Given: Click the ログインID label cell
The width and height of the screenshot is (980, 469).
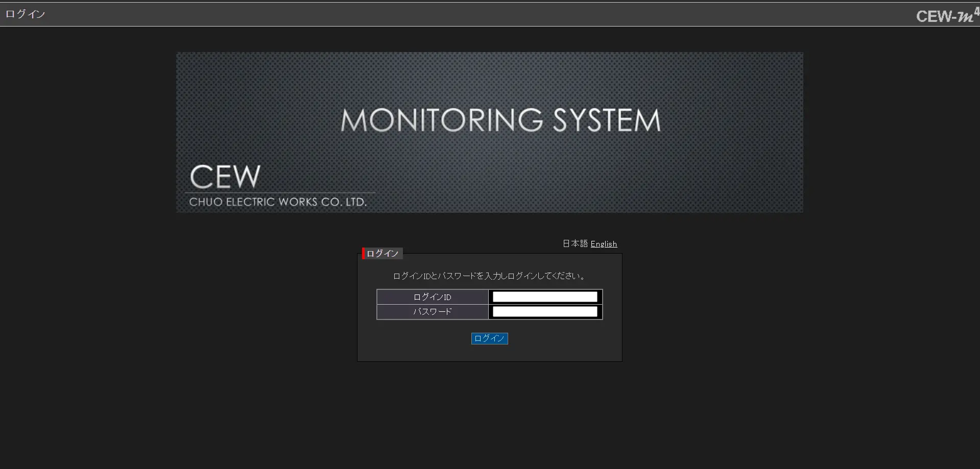Looking at the screenshot, I should [433, 297].
